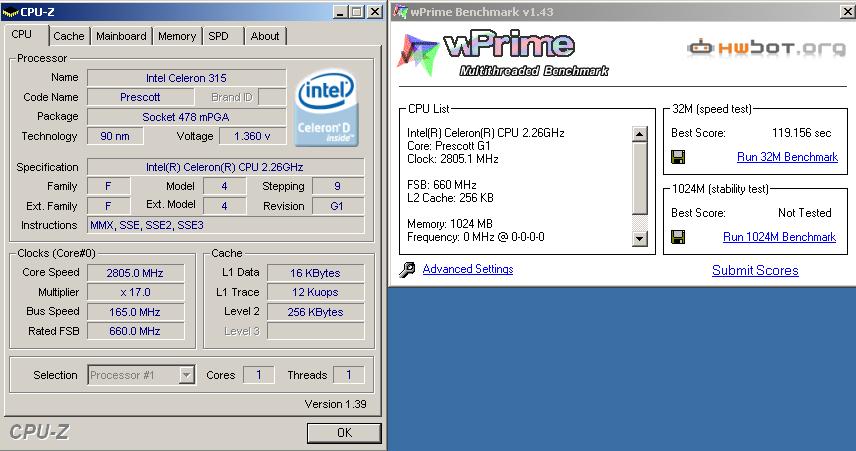Open the About tab
Screen dimensions: 856x451
265,36
